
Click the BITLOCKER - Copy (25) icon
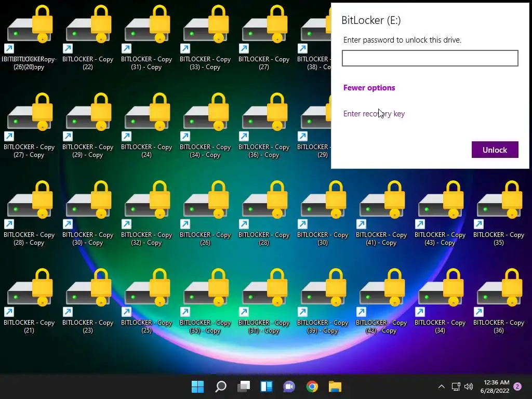click(147, 301)
